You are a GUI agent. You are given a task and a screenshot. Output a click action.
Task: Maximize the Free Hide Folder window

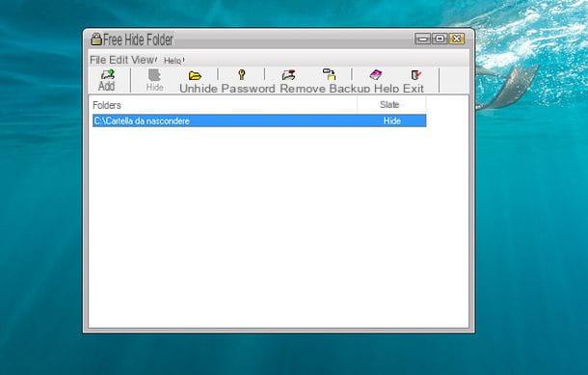click(440, 39)
